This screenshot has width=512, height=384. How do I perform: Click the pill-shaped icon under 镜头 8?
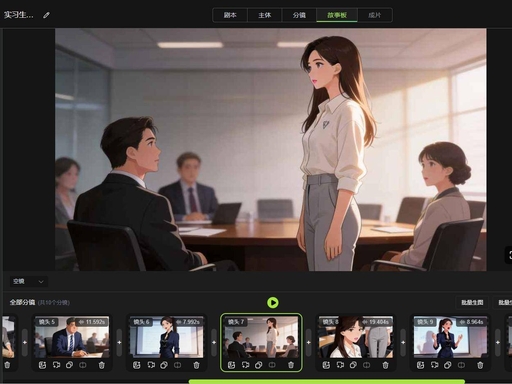[x=353, y=365]
